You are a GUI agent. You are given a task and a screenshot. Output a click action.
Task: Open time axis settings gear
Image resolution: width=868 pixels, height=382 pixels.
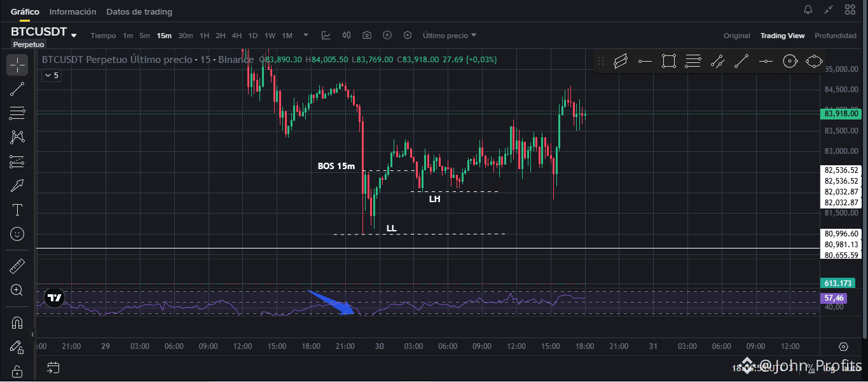pos(843,346)
